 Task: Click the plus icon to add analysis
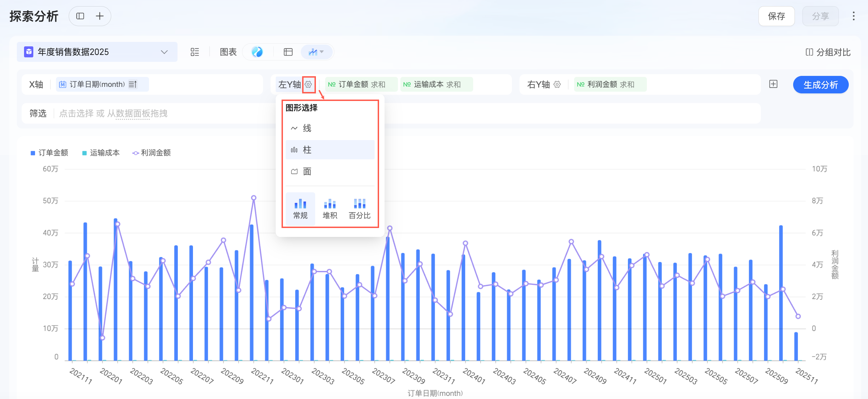[x=100, y=16]
